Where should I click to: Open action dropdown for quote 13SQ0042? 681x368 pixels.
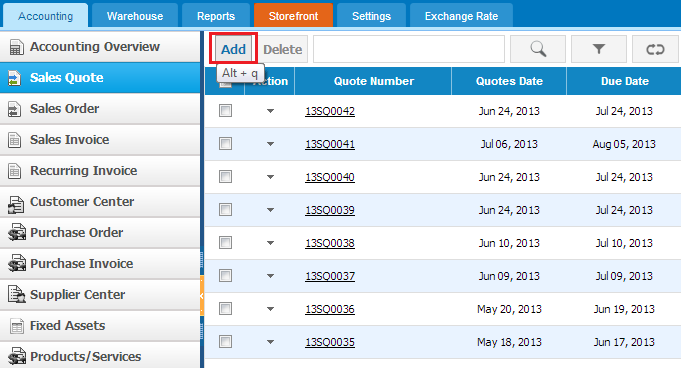pos(270,111)
